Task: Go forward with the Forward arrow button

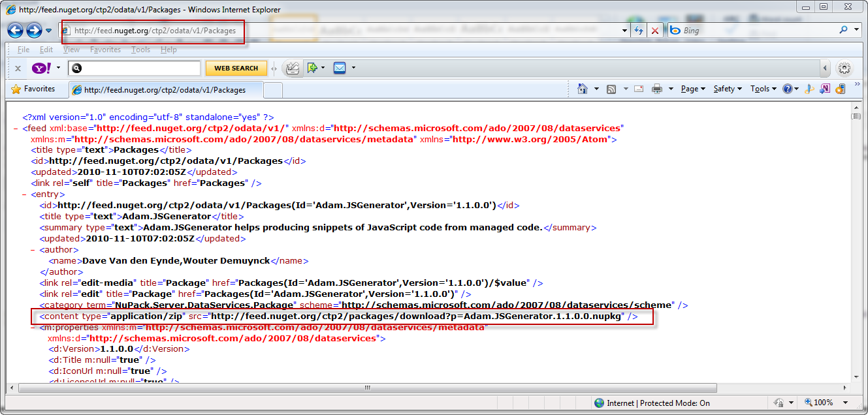Action: (x=34, y=30)
